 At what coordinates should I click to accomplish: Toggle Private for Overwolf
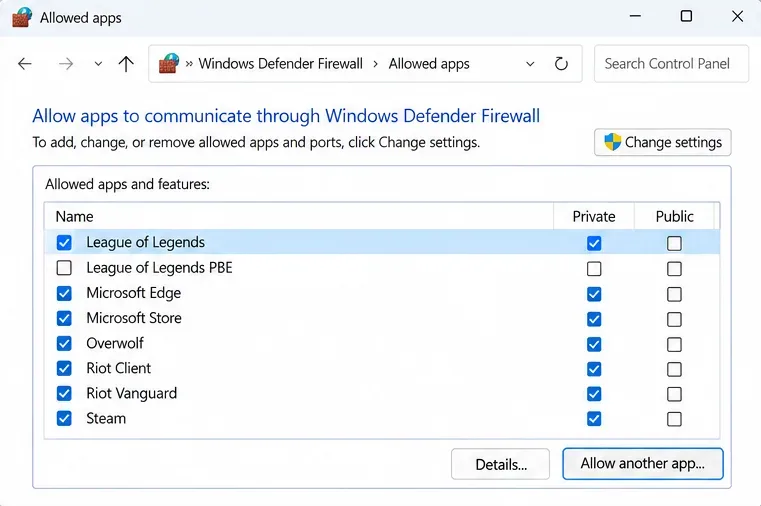[x=594, y=344]
